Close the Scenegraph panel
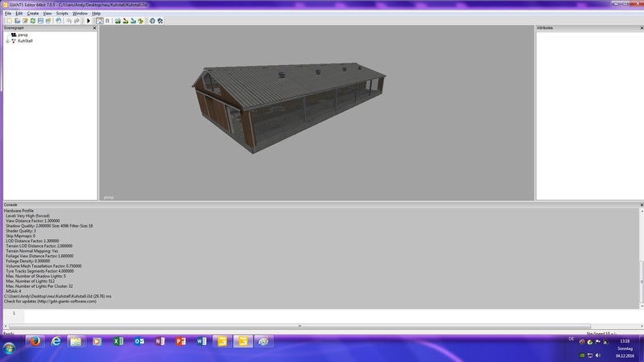This screenshot has height=362, width=644. tap(94, 28)
